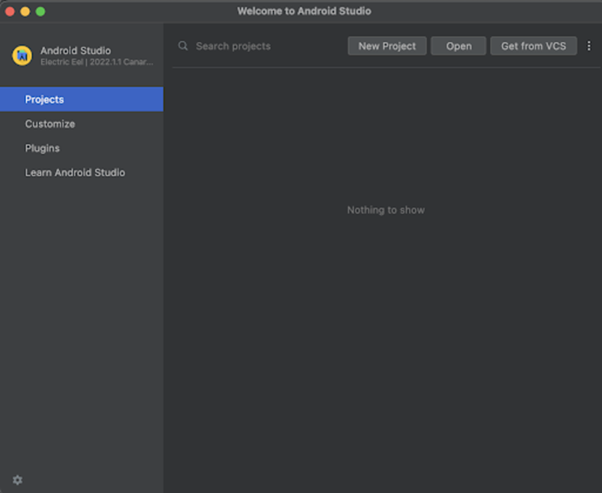The image size is (602, 493).
Task: Click blank sidebar area below Learn Android Studio
Action: [81, 320]
